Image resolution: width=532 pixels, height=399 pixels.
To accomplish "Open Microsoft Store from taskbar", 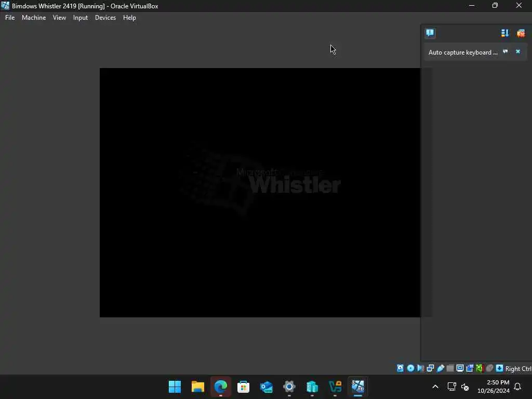I will tap(243, 387).
